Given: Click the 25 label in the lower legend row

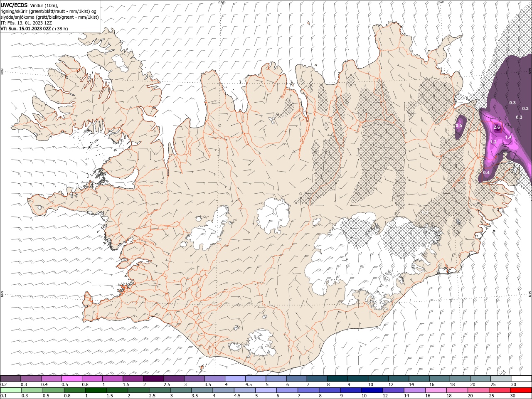Looking at the screenshot, I should (492, 396).
